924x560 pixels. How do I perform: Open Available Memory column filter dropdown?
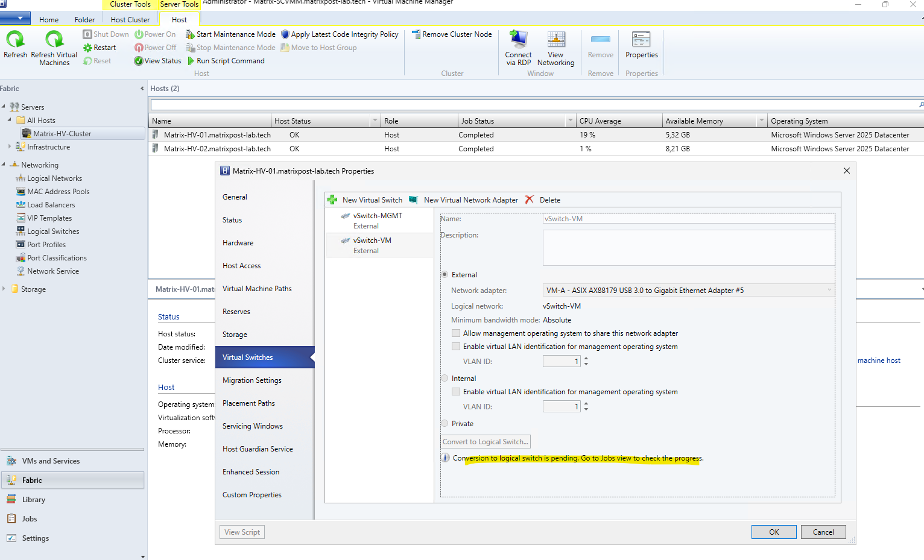[x=762, y=121]
